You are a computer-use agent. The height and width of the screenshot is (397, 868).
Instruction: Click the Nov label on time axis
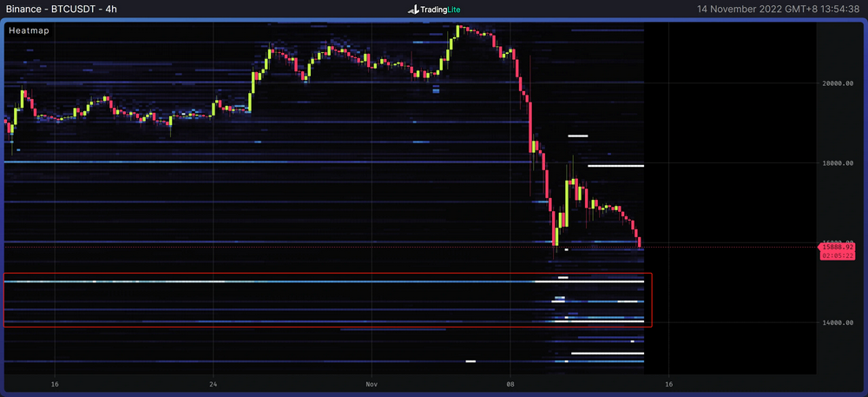tap(371, 383)
